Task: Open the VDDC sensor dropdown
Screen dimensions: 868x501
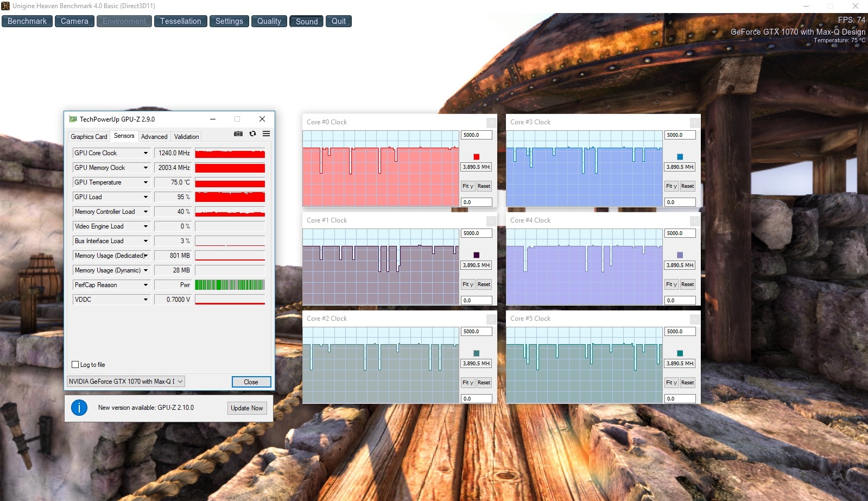Action: [x=145, y=300]
